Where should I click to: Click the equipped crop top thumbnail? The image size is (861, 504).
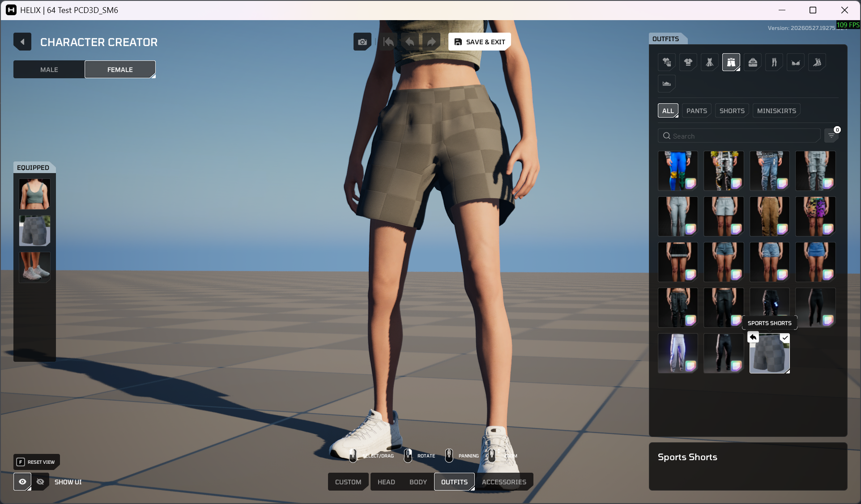pyautogui.click(x=35, y=194)
